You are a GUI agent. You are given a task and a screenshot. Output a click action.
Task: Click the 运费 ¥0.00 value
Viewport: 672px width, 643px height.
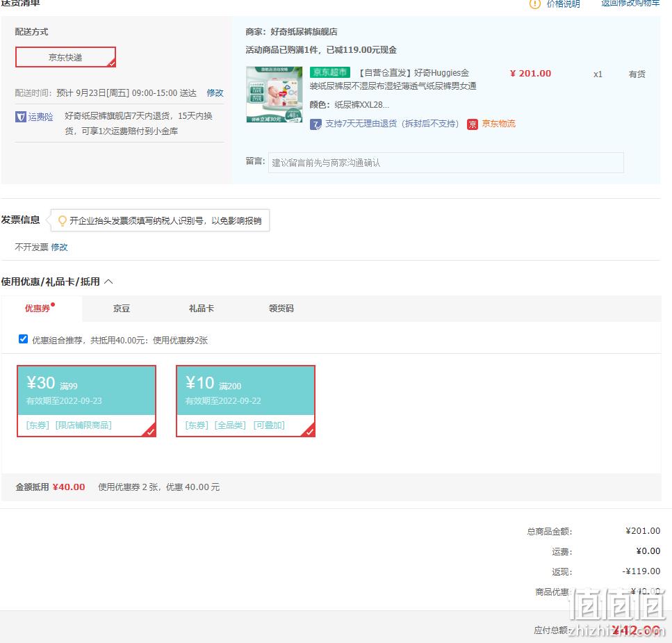(648, 551)
